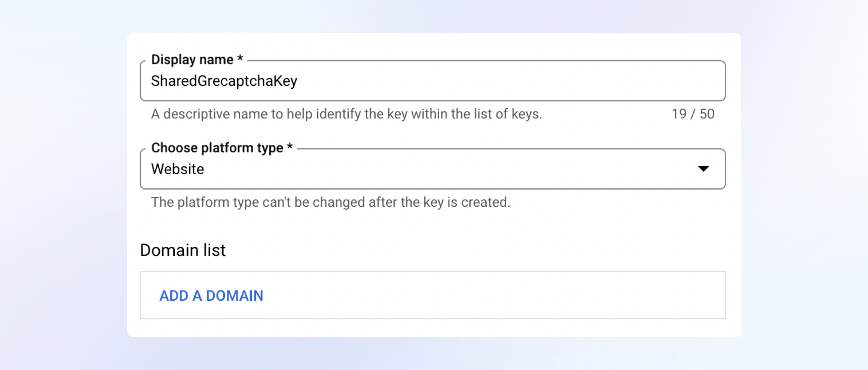Click the asterisk beside Display name
868x370 pixels.
[240, 59]
